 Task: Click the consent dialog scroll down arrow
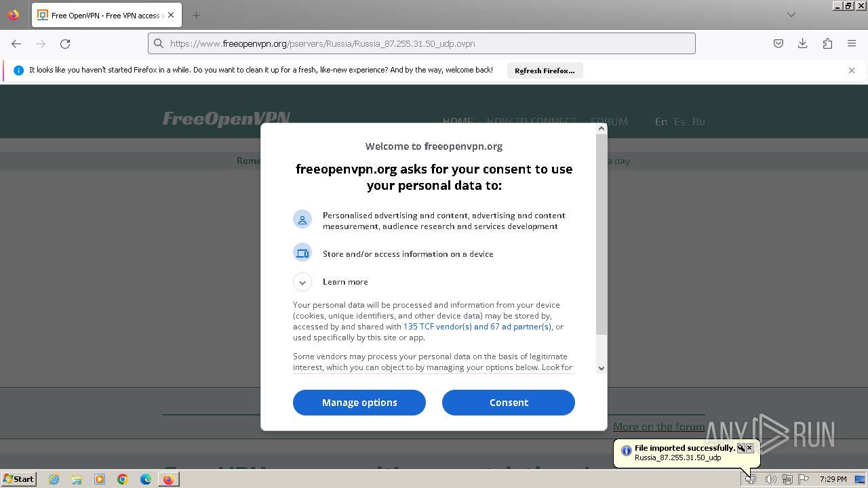[601, 368]
